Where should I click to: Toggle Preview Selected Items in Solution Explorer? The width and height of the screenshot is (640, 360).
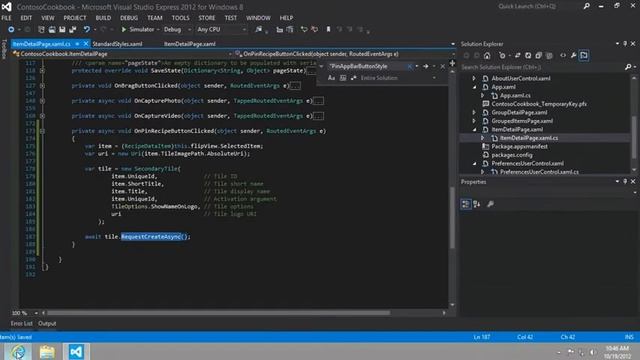pyautogui.click(x=584, y=56)
